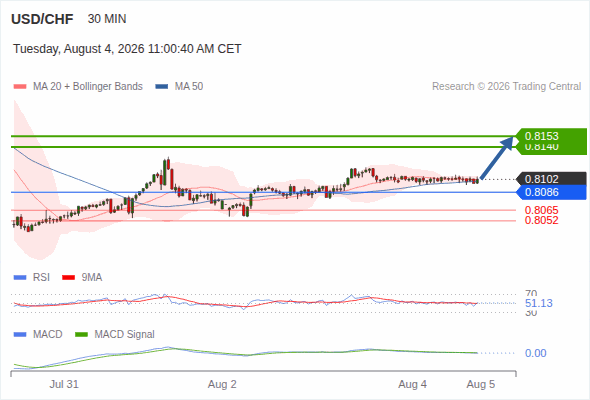Click the Jul 31 date axis label
This screenshot has width=590, height=400.
click(64, 384)
